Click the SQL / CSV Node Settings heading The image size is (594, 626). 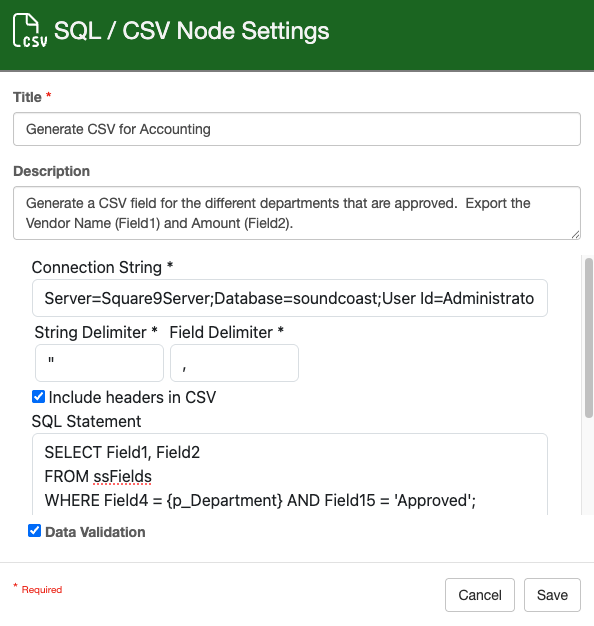pyautogui.click(x=192, y=31)
